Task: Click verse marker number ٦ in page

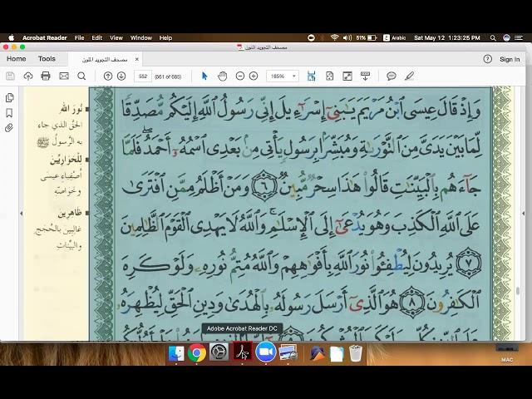Action: 264,186
